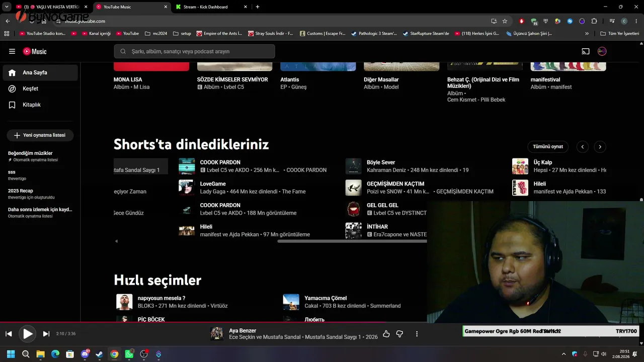Open Diğer Masallar album link
This screenshot has height=362, width=644.
click(381, 79)
